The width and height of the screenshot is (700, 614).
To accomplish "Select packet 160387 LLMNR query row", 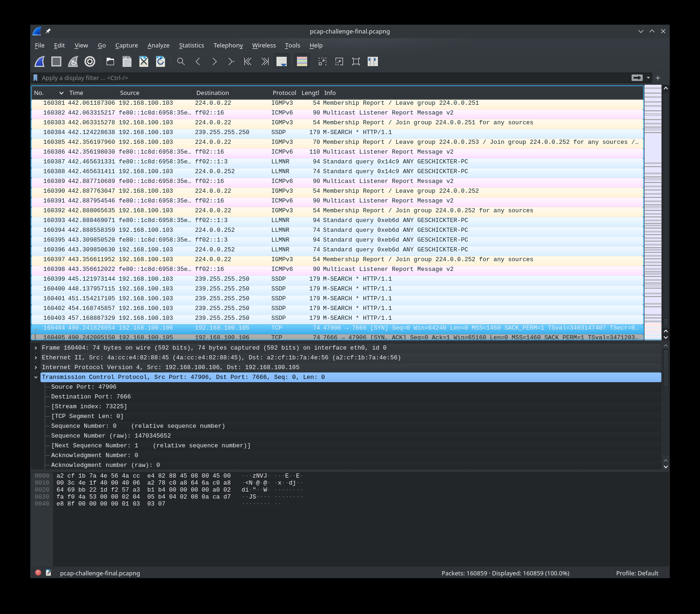I will 337,162.
